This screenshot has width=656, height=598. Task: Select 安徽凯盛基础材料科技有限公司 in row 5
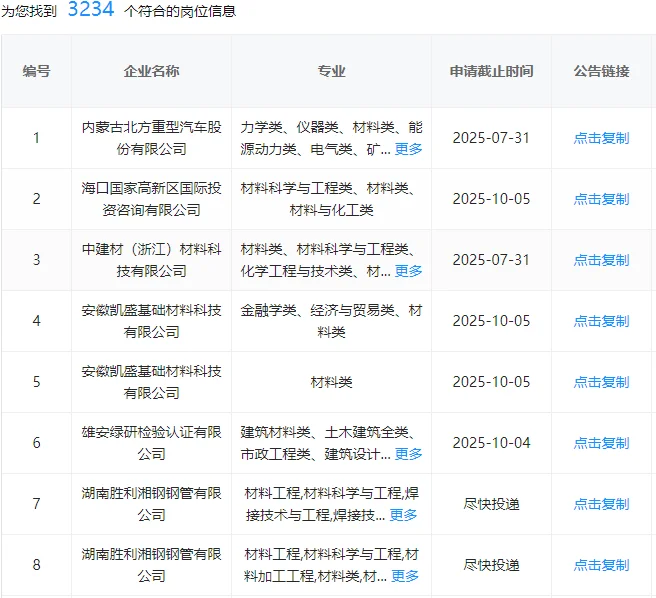click(151, 382)
